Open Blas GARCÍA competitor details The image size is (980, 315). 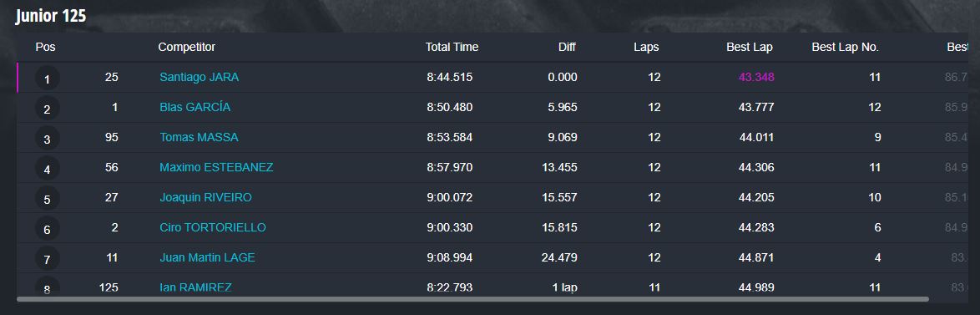[x=195, y=108]
